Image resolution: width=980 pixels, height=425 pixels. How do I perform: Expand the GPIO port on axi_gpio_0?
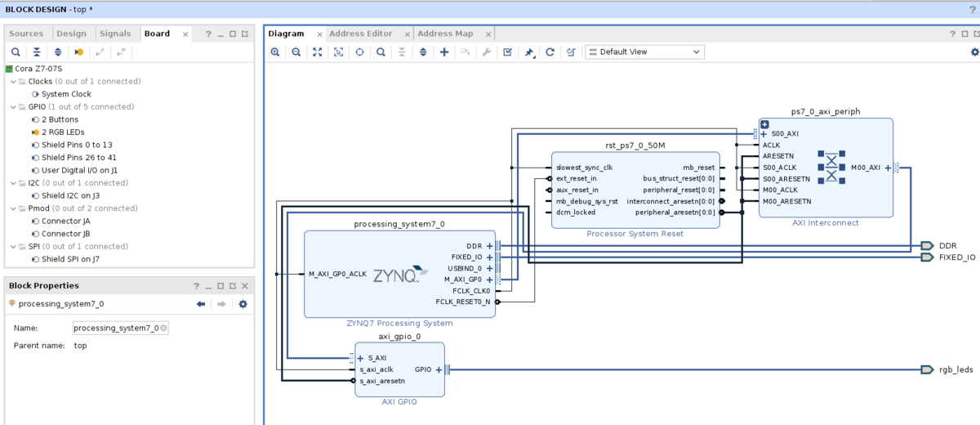[439, 369]
